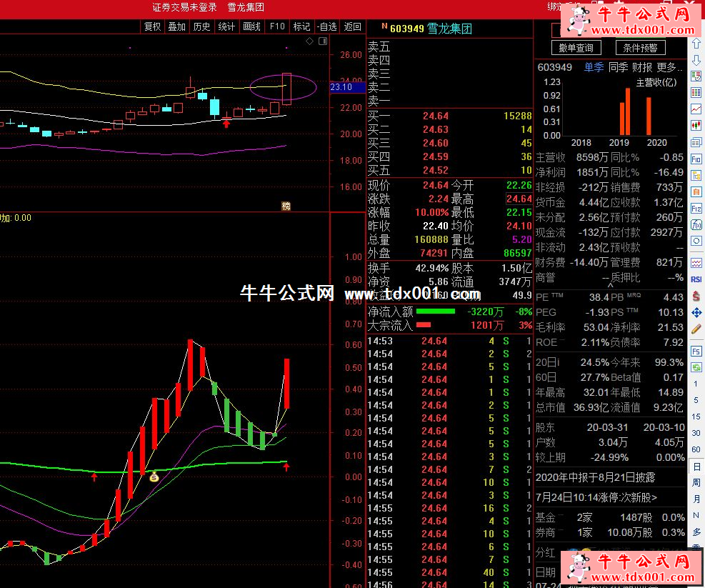Select the 月 monthly period
The image size is (705, 588).
coord(696,499)
